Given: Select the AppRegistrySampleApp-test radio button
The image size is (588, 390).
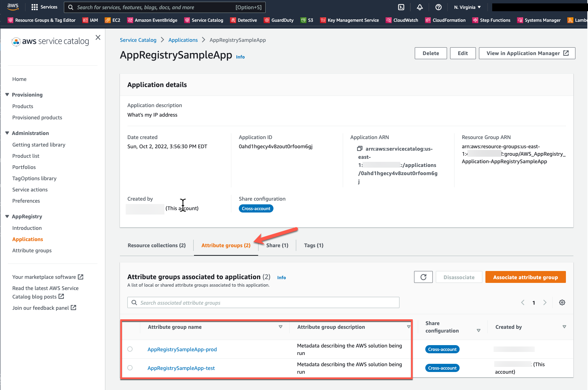Looking at the screenshot, I should tap(130, 368).
